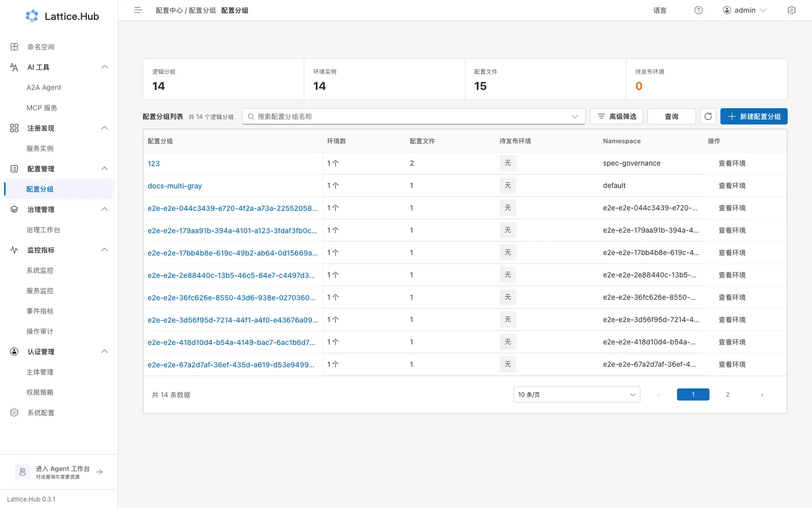
Task: Open A2A Agent menu item
Action: click(59, 87)
